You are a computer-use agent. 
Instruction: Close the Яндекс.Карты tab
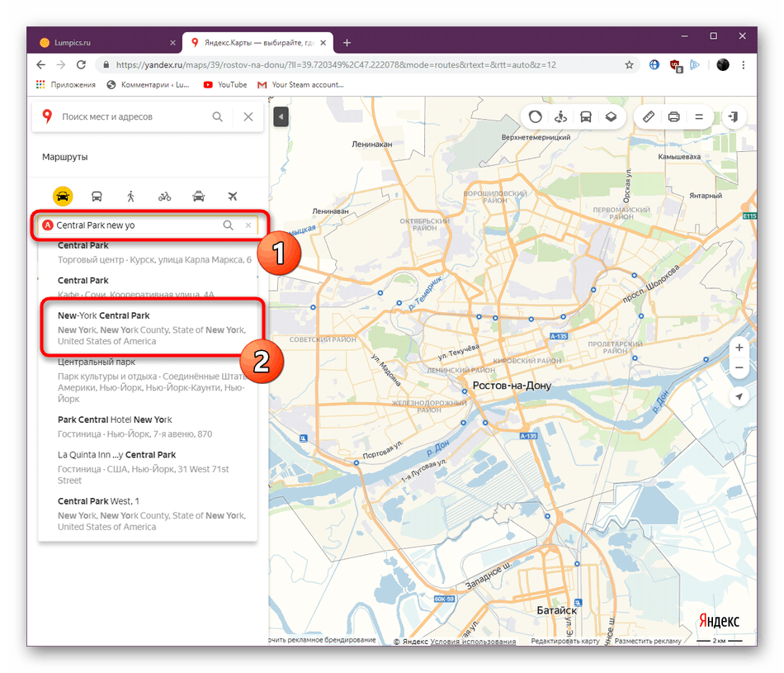tap(323, 43)
